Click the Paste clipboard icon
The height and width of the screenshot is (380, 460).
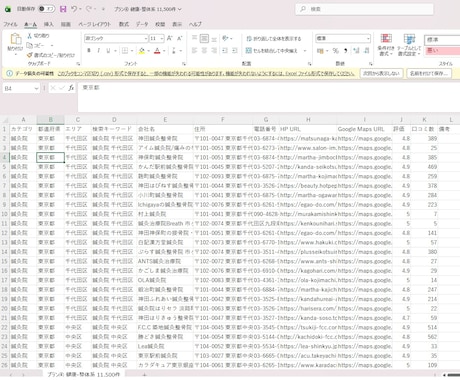tap(15, 39)
